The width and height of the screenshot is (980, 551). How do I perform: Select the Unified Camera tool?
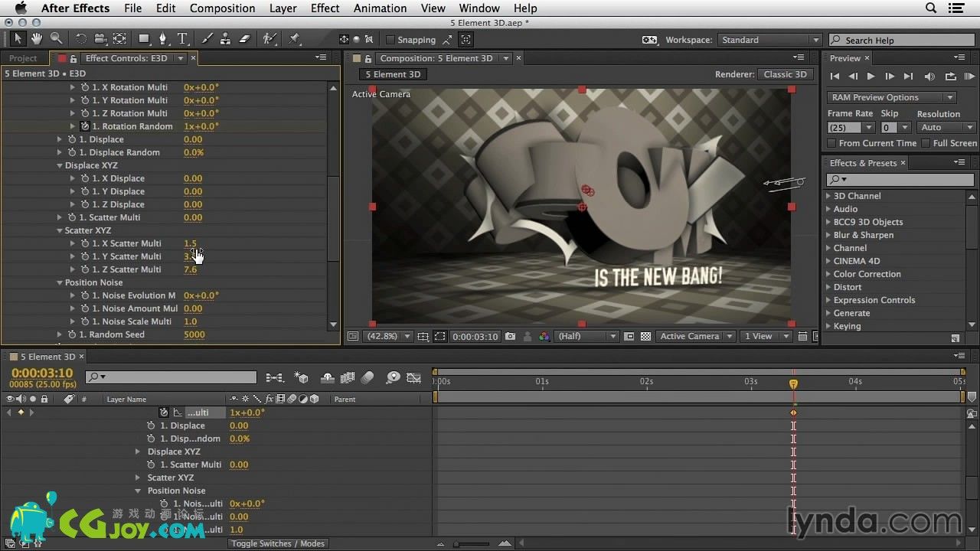(100, 39)
